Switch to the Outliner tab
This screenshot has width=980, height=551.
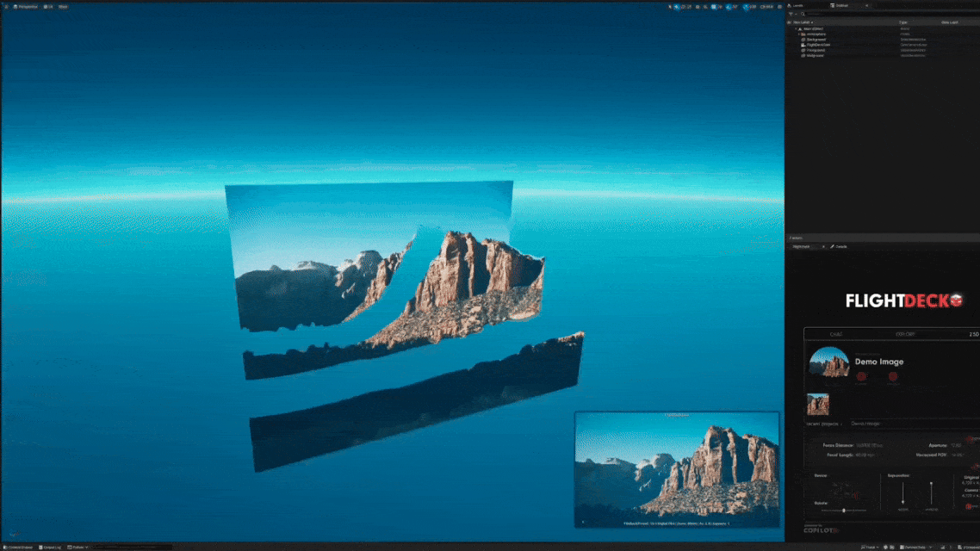point(841,6)
